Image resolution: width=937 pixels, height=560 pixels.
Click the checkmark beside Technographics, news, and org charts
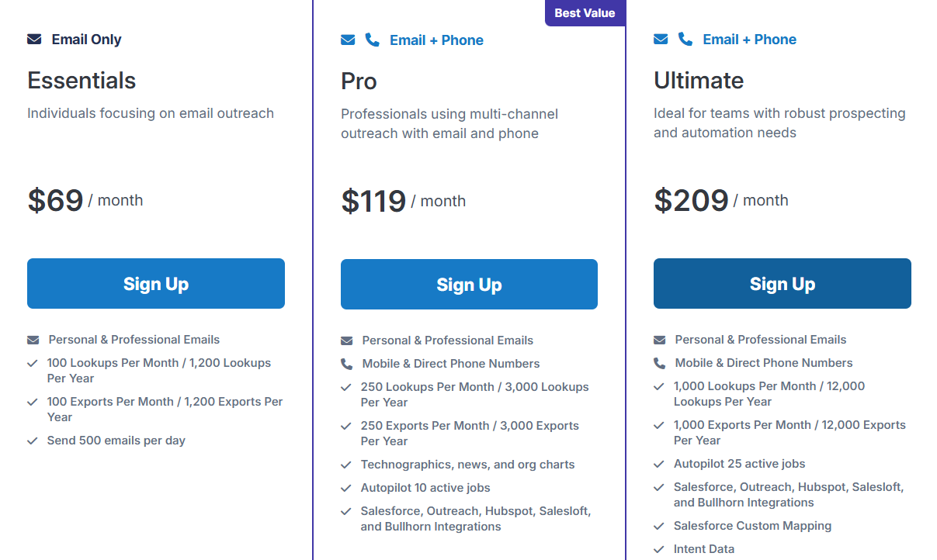345,465
